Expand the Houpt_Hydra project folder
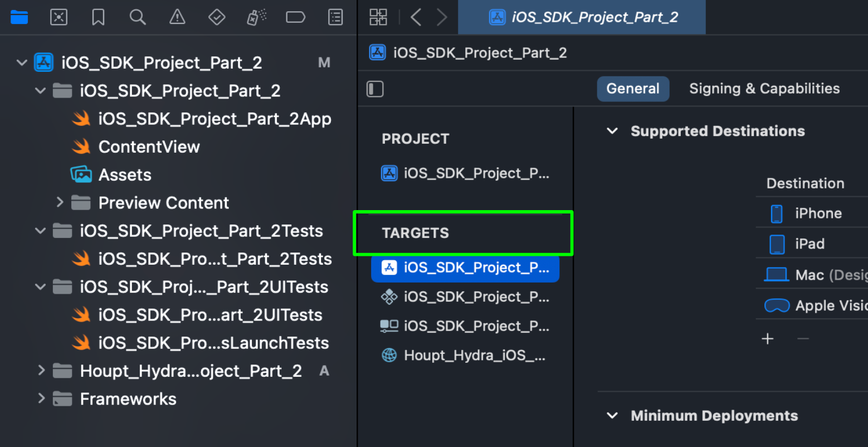The width and height of the screenshot is (868, 447). coord(41,370)
